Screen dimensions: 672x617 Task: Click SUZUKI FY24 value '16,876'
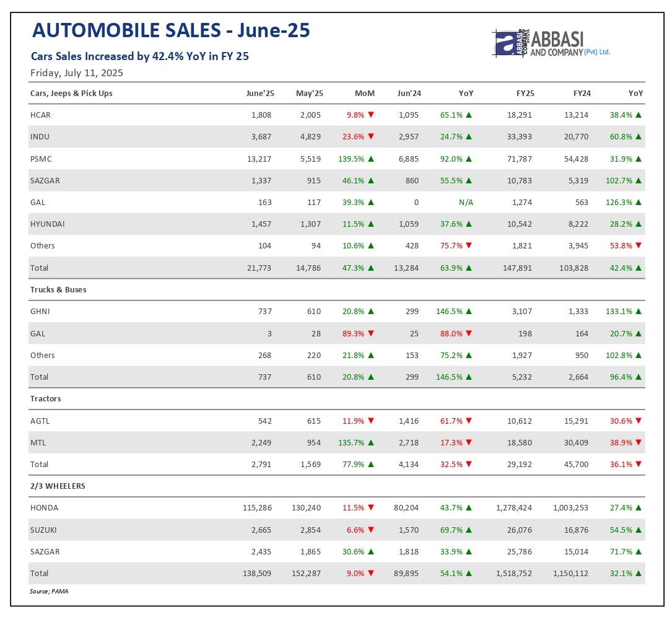[576, 530]
